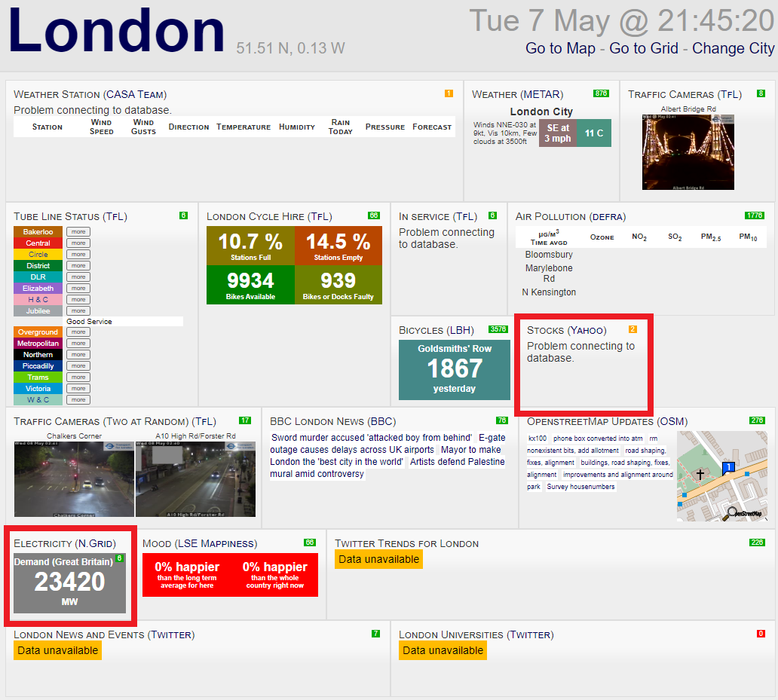Click the green 6 badge in Electricity Demand tile
The height and width of the screenshot is (700, 778).
click(120, 558)
